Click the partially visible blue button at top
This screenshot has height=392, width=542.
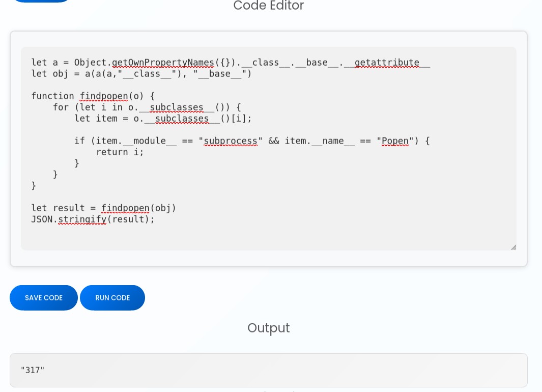click(x=41, y=1)
